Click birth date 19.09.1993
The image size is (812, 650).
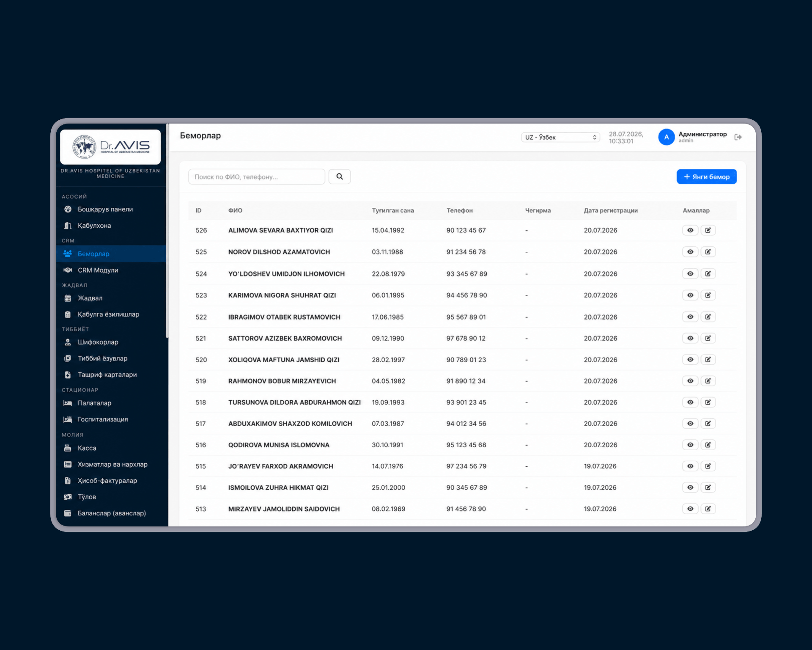388,402
